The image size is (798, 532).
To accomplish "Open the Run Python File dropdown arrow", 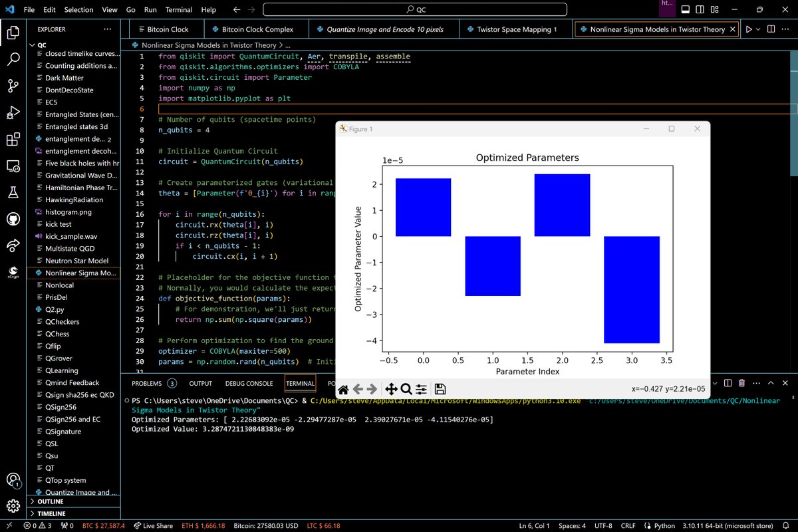I will pos(759,29).
